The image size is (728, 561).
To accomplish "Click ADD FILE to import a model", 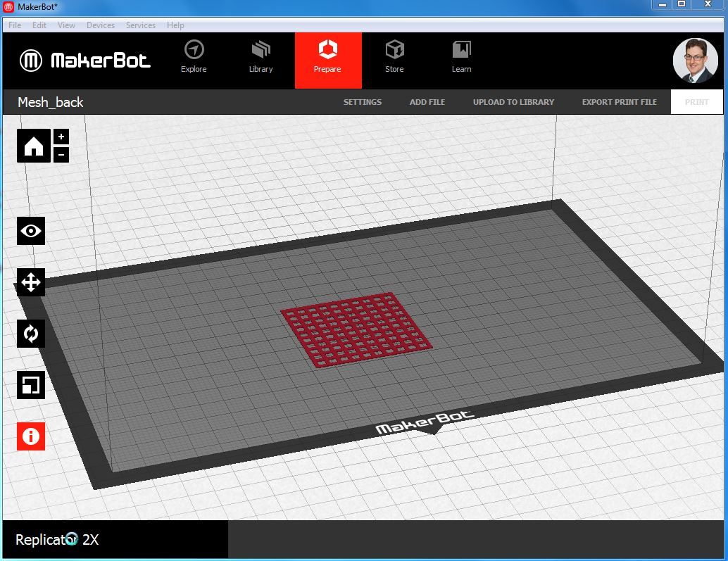I will point(427,101).
